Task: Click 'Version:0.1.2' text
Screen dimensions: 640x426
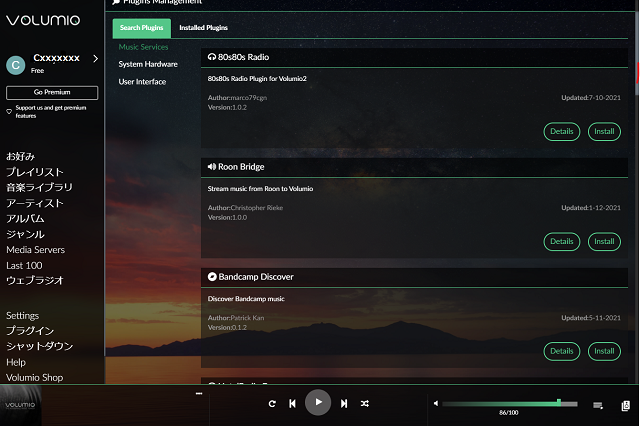Action: (x=227, y=328)
